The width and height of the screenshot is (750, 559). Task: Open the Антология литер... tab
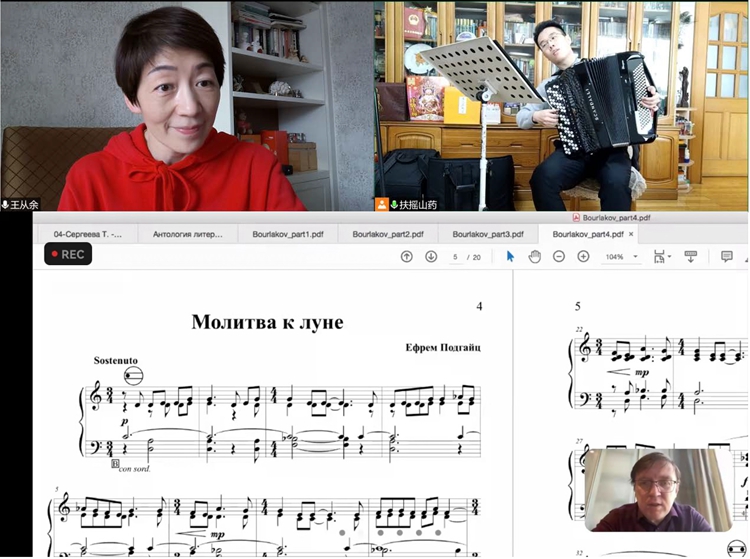pos(188,234)
